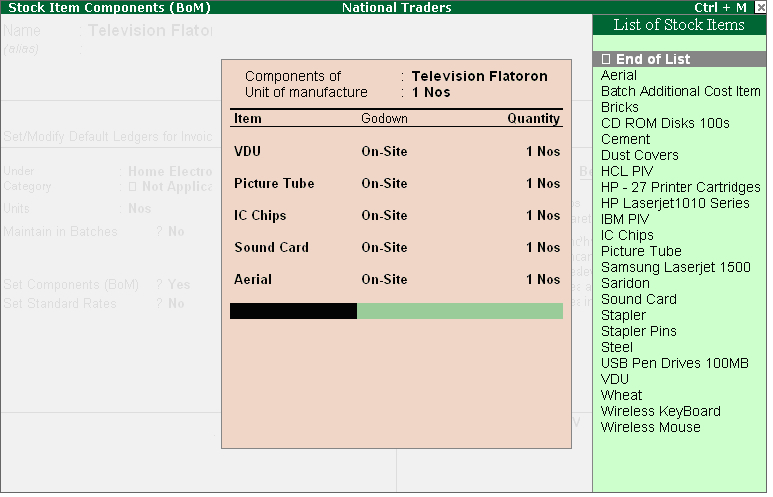Select Batch Additional Cost Item
This screenshot has height=497, width=773.
680,91
